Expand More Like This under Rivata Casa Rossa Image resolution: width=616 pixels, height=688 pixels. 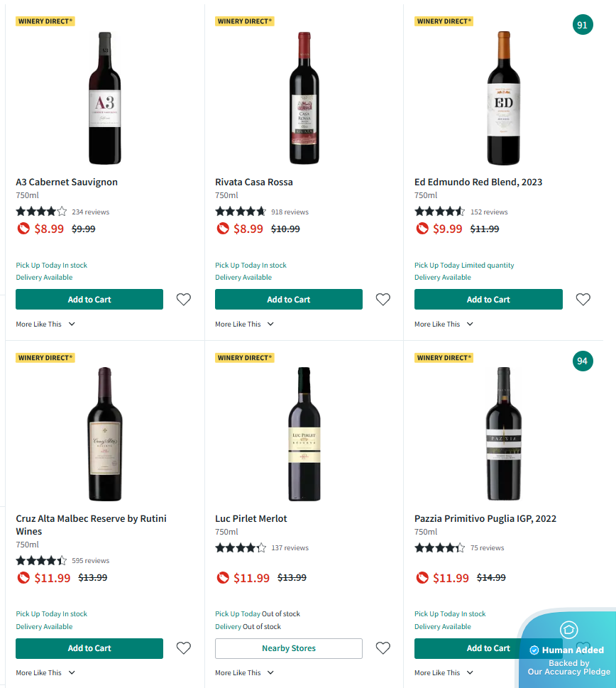245,324
